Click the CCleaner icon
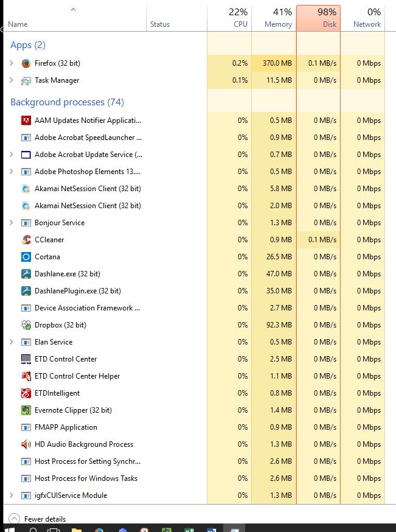396x532 pixels. 26,240
